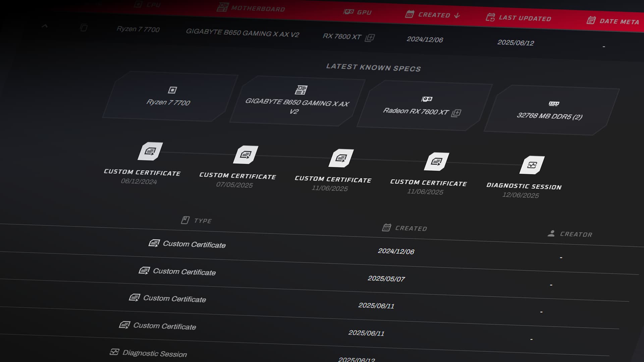This screenshot has width=644, height=362.
Task: Click the RAM icon in memory card
Action: pyautogui.click(x=554, y=104)
